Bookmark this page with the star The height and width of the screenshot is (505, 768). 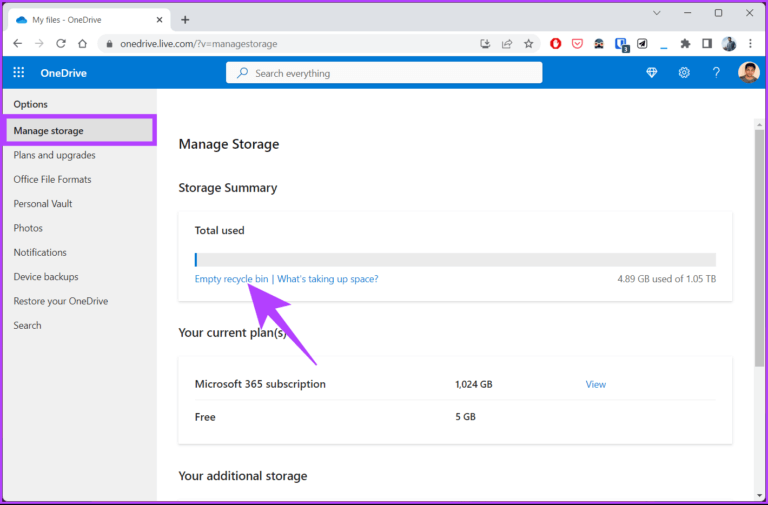pos(528,44)
